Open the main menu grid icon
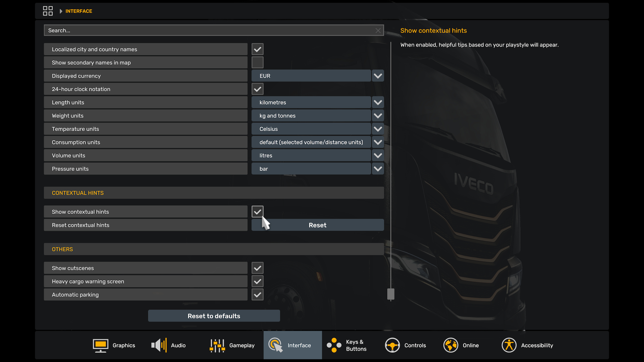The height and width of the screenshot is (362, 644). (48, 11)
